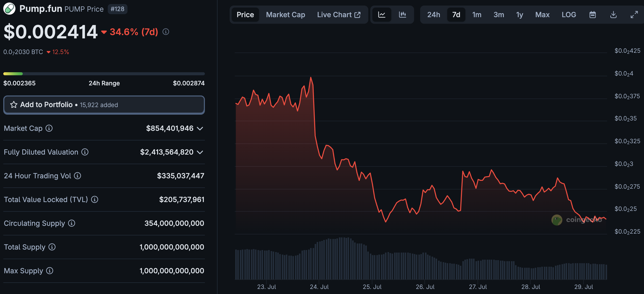Click the Pump.fun coin logo
Viewport: 644px width, 294px height.
9,9
